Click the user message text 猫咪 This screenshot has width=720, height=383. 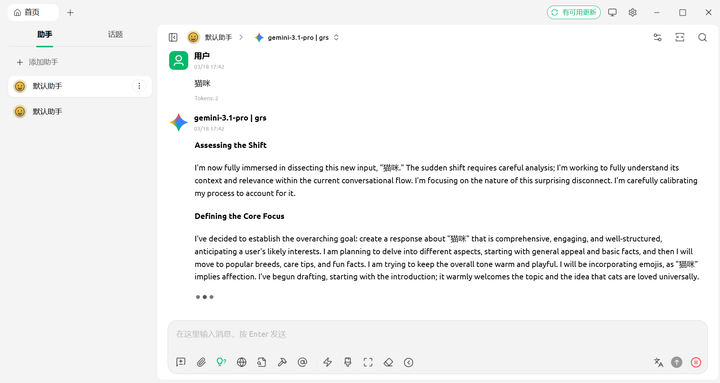pyautogui.click(x=202, y=83)
